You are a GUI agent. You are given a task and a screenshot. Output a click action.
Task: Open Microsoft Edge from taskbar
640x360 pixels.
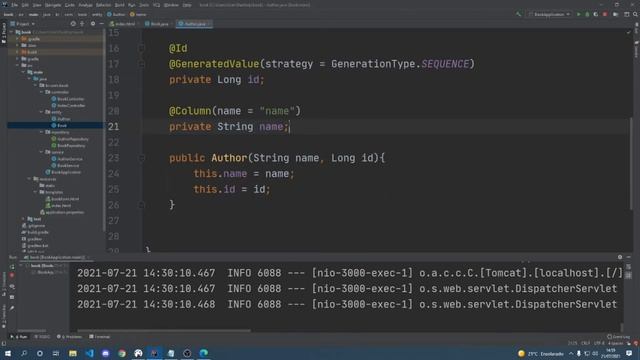pyautogui.click(x=204, y=353)
